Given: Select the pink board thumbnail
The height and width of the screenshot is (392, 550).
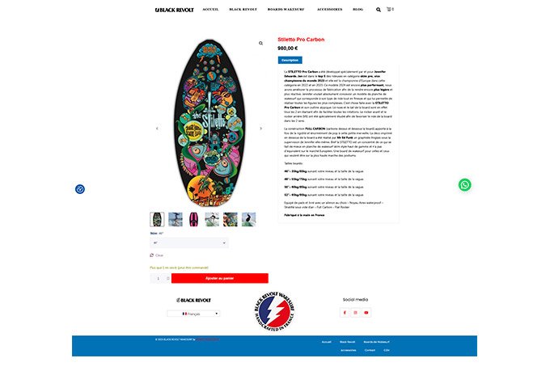Looking at the screenshot, I should [x=193, y=220].
